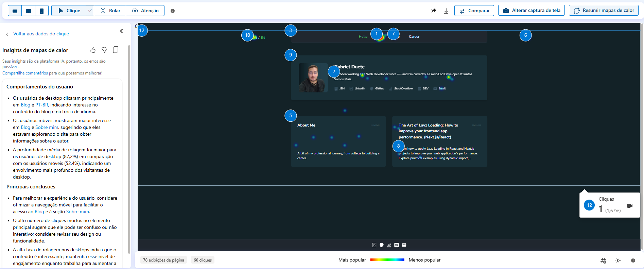Click the recordings camera icon in Cliques popup
Screen dimensions: 644x269
tap(629, 206)
